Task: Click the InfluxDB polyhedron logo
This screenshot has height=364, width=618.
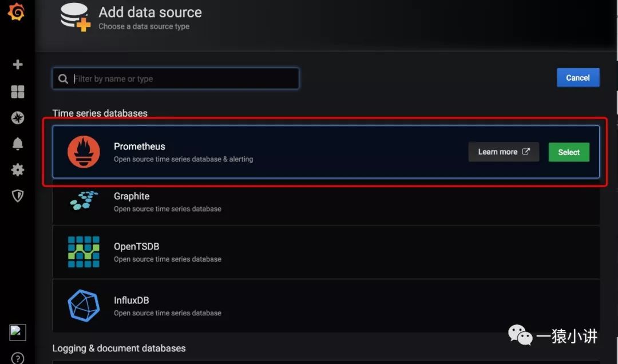Action: (84, 306)
